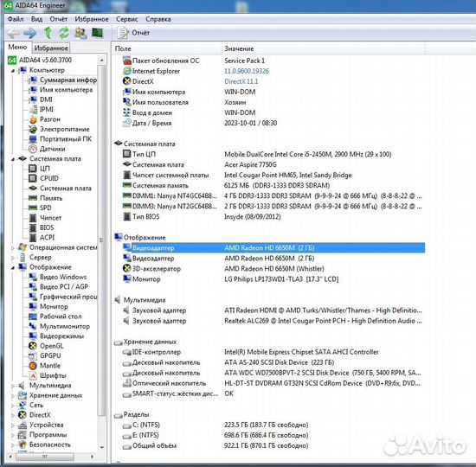Click the Датчики sensor icon
This screenshot has height=467, width=476.
[x=33, y=149]
